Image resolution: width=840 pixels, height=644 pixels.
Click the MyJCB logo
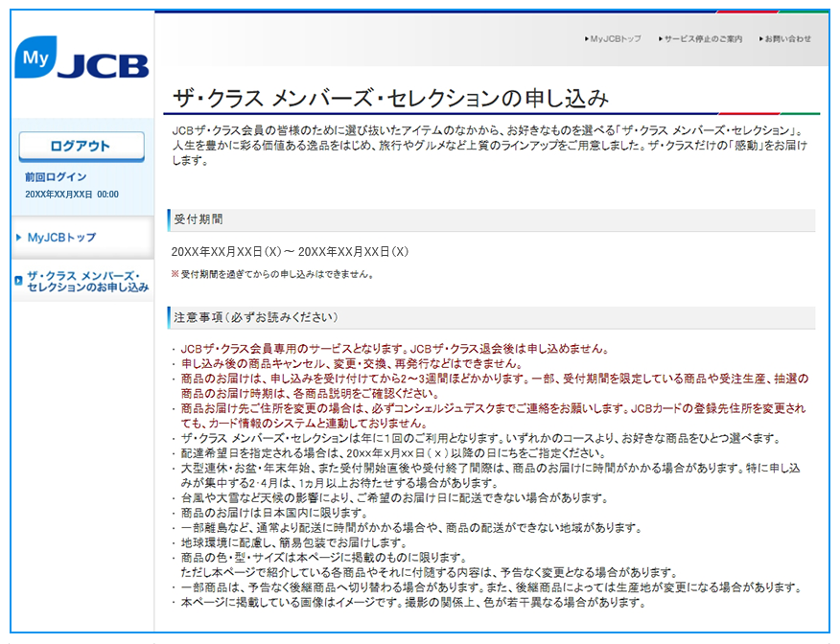tap(82, 57)
